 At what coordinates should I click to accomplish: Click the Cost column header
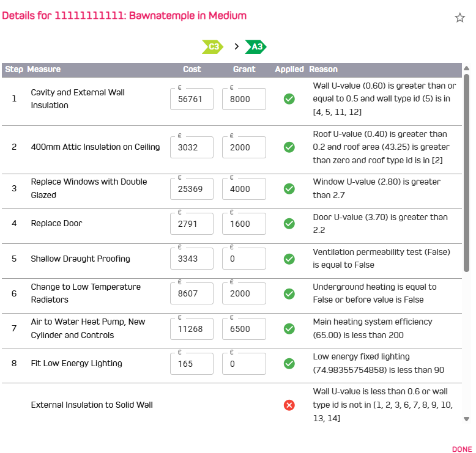(x=192, y=69)
